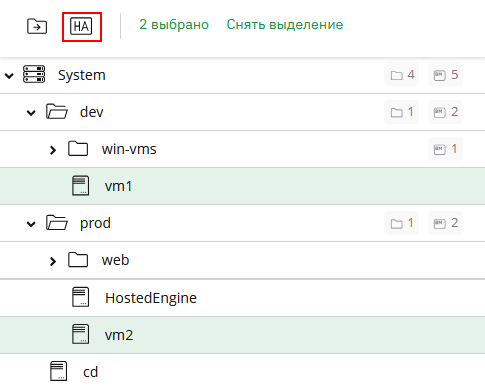
Task: Deselect the vm1 row
Action: (242, 186)
